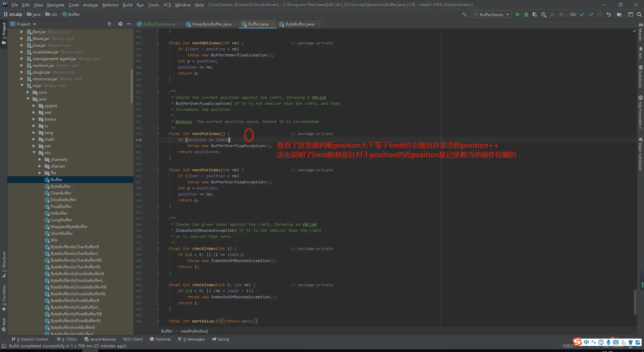Expand the jfxrt.jar library
The height and width of the screenshot is (352, 644).
[x=22, y=32]
